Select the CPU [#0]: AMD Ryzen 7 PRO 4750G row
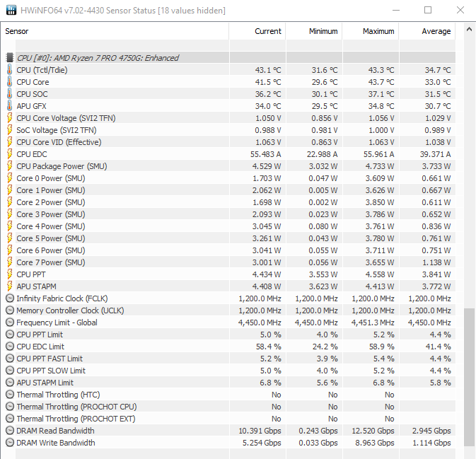This screenshot has height=459, width=476. (231, 57)
